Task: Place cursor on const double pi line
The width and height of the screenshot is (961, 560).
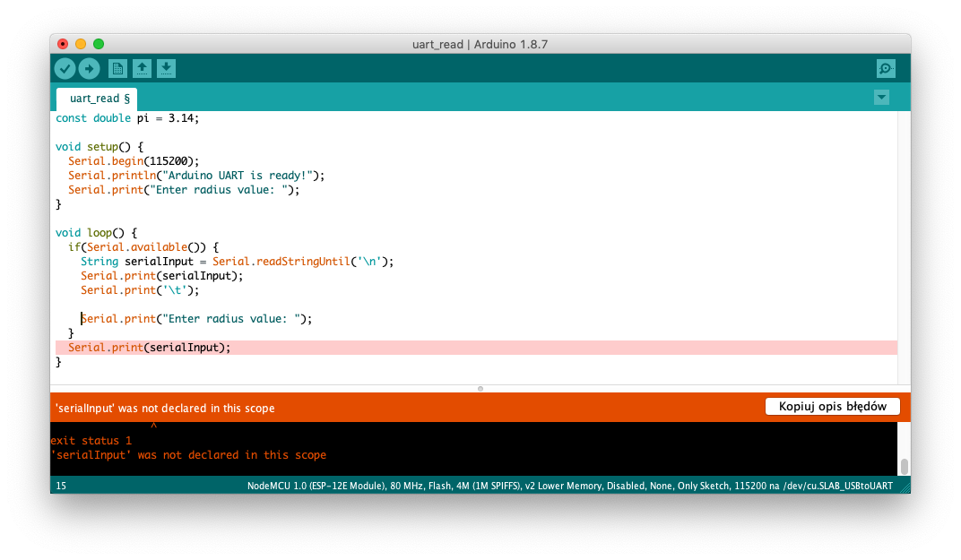Action: (x=127, y=118)
